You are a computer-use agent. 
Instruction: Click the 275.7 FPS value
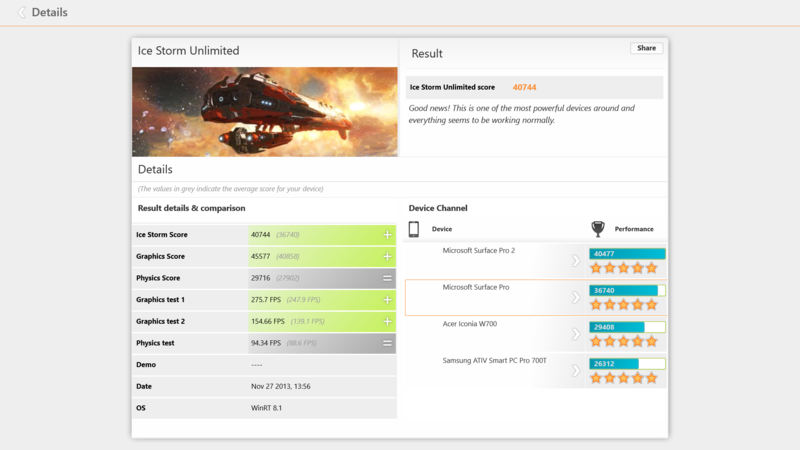(266, 300)
